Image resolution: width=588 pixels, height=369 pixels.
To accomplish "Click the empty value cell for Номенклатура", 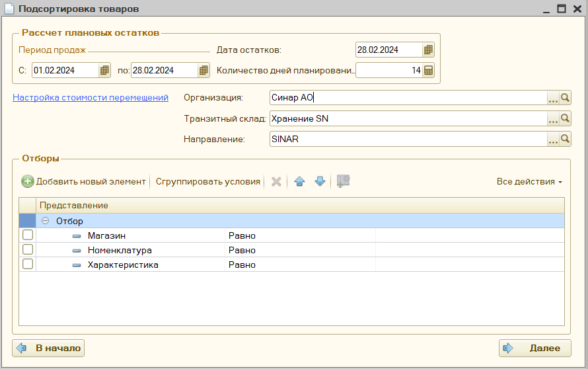I will point(470,250).
